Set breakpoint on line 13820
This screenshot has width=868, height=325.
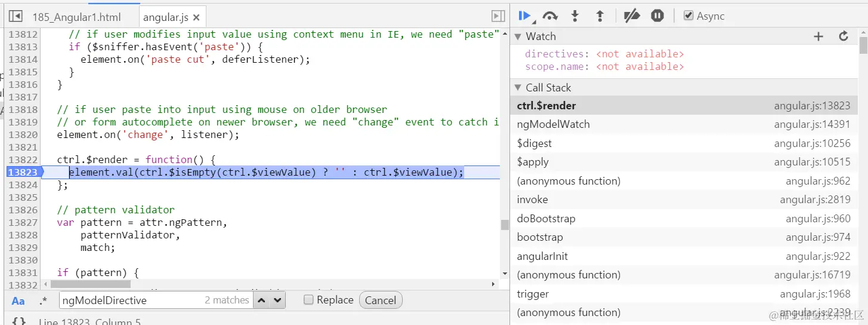pos(23,134)
